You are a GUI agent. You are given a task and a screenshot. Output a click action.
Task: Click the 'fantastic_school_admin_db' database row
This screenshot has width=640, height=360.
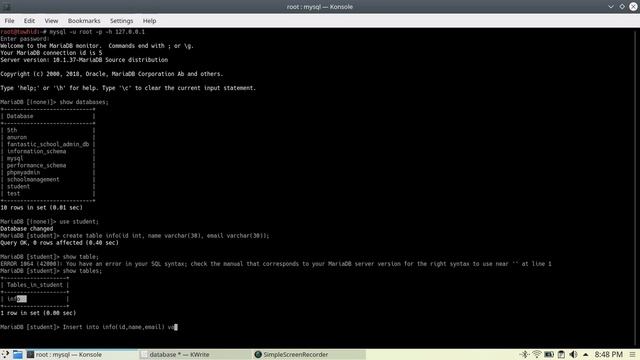point(48,144)
